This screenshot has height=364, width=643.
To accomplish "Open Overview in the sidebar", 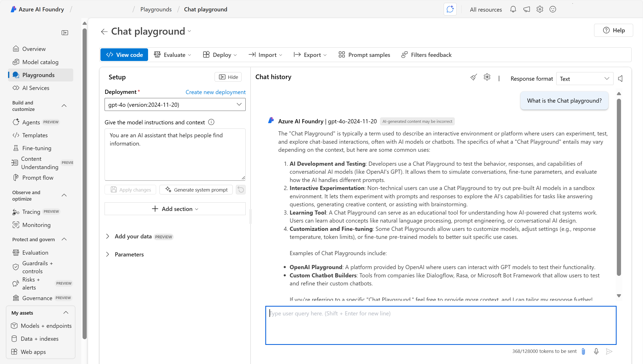I will [41, 49].
